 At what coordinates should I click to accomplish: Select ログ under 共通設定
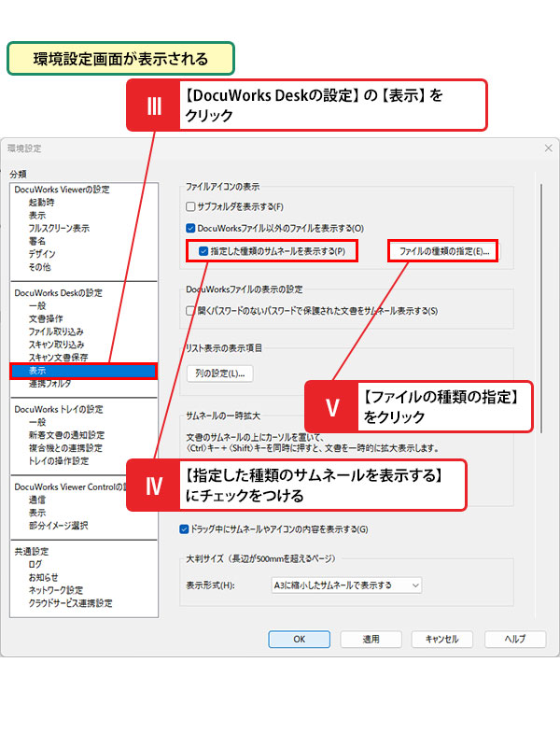[x=35, y=564]
